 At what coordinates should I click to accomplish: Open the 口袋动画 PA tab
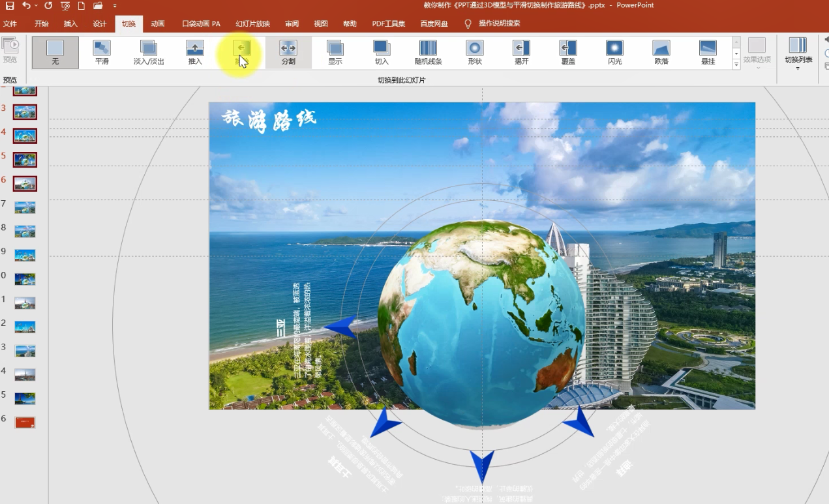(201, 24)
